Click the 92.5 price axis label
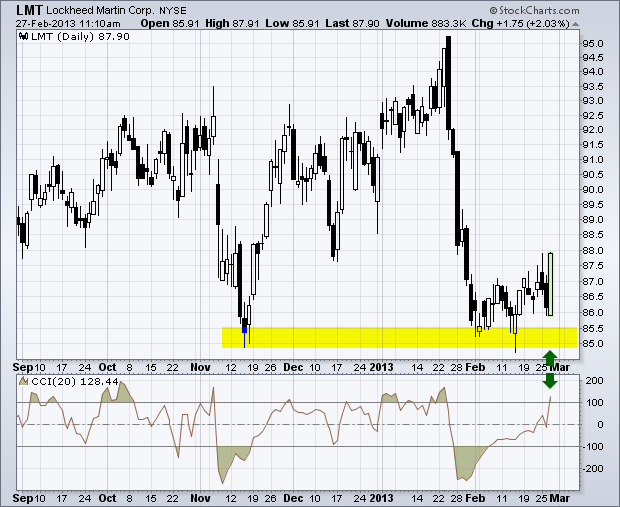This screenshot has width=620, height=507. pos(593,116)
